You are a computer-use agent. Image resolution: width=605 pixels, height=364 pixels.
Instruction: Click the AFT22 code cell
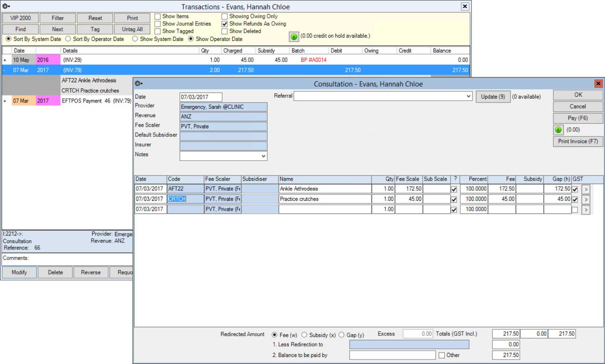[x=185, y=189]
